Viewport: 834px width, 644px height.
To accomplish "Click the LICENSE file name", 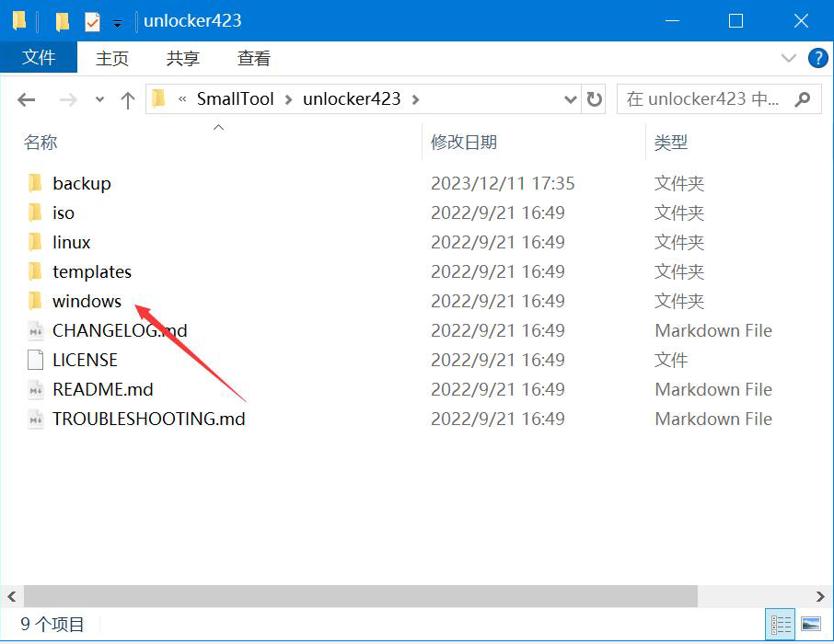I will click(85, 360).
